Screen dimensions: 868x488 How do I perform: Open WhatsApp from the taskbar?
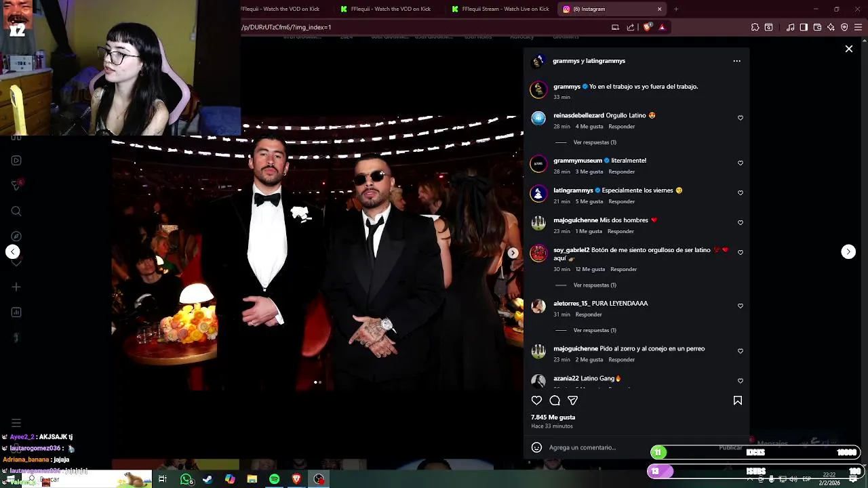tap(186, 479)
